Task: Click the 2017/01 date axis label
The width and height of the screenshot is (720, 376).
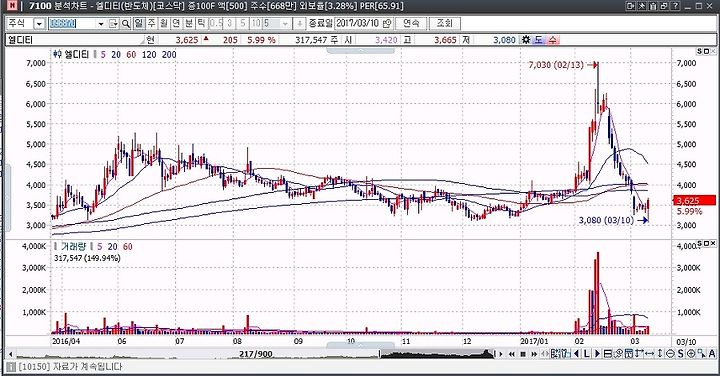Action: click(x=534, y=341)
